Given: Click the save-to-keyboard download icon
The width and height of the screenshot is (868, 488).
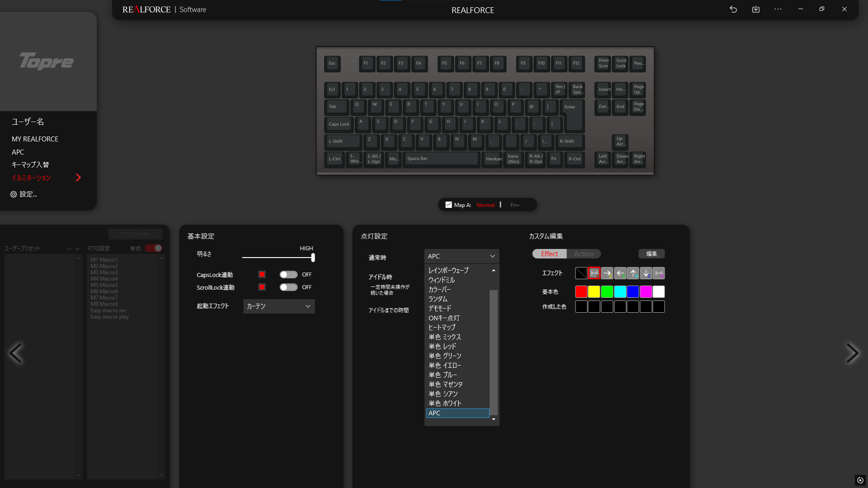Looking at the screenshot, I should point(755,9).
